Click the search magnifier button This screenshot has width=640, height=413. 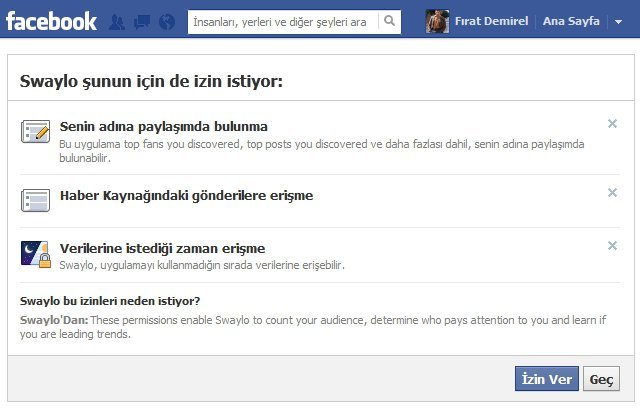tap(389, 21)
